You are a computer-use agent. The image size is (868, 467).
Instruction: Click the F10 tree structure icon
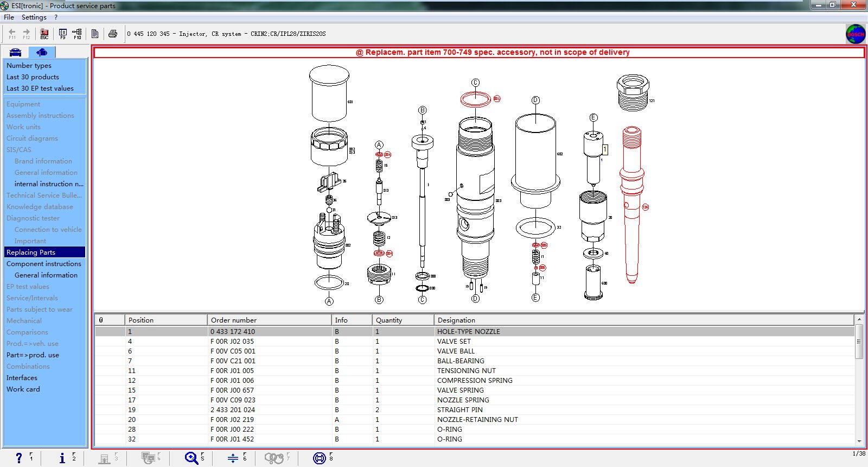click(77, 34)
